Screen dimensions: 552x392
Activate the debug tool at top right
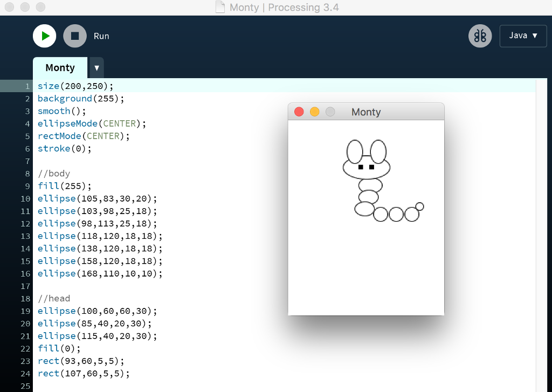(480, 36)
